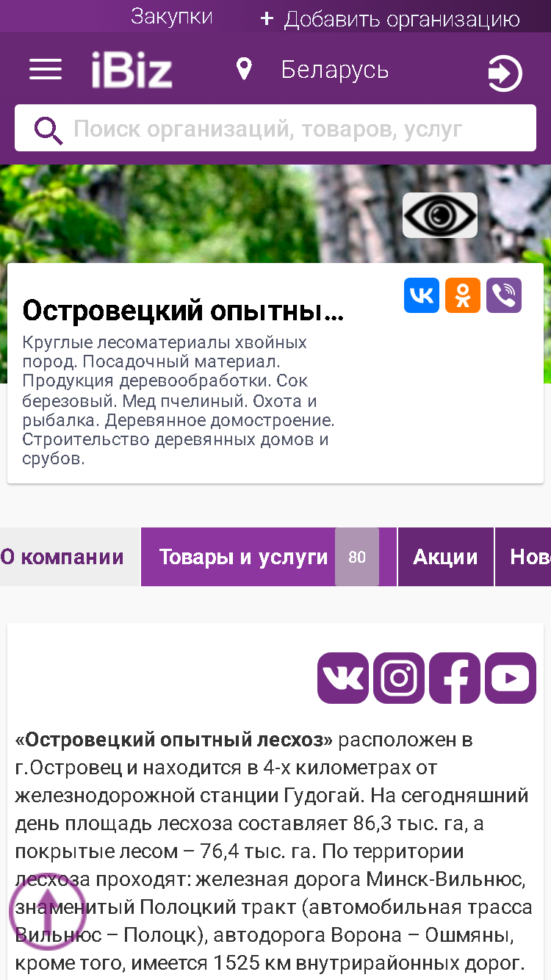Click the login arrow icon
The height and width of the screenshot is (980, 551).
click(505, 73)
